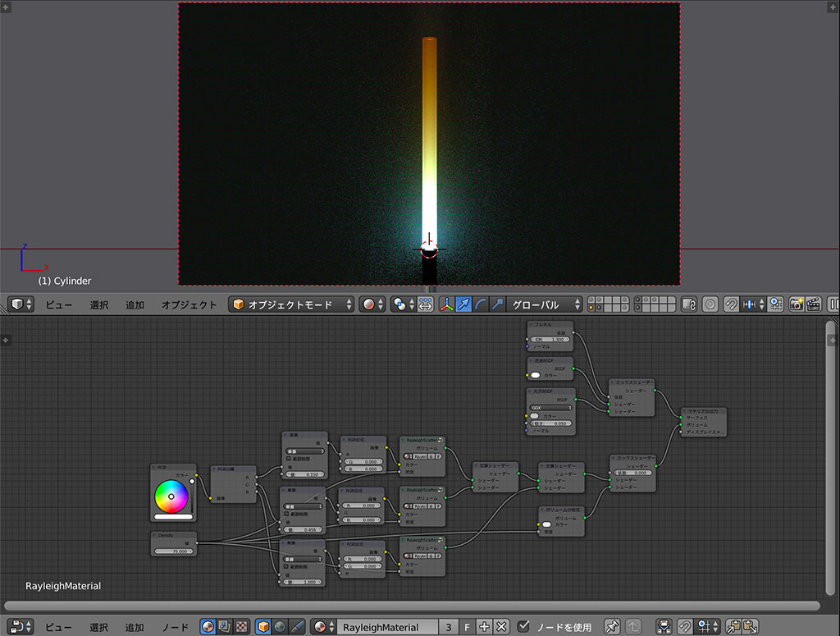The image size is (840, 636).
Task: Switch to texture nodes tree type
Action: (x=242, y=626)
